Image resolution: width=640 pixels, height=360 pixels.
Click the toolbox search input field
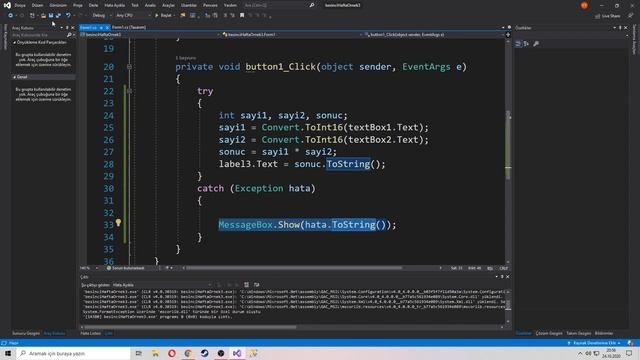pos(39,35)
